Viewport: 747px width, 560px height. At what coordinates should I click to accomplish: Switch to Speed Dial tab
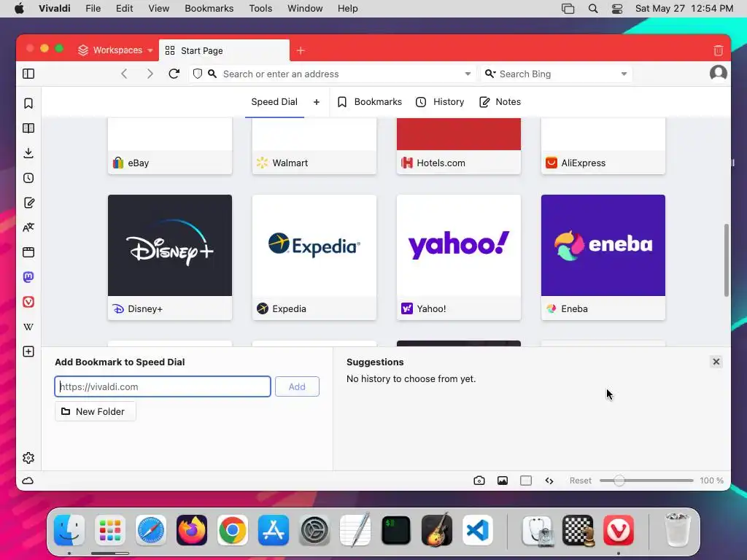coord(274,102)
